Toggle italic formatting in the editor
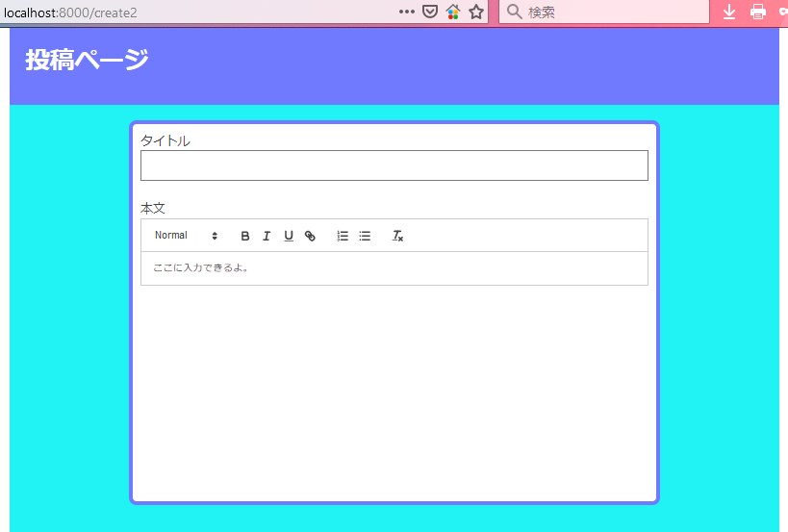Viewport: 788px width, 532px height. (267, 236)
